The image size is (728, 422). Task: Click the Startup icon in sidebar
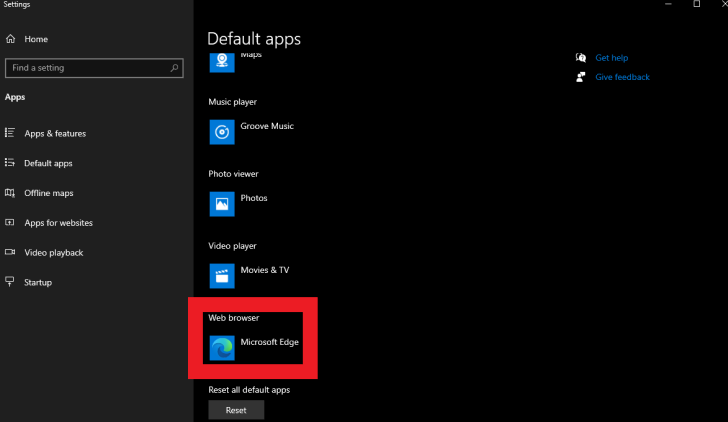[10, 282]
